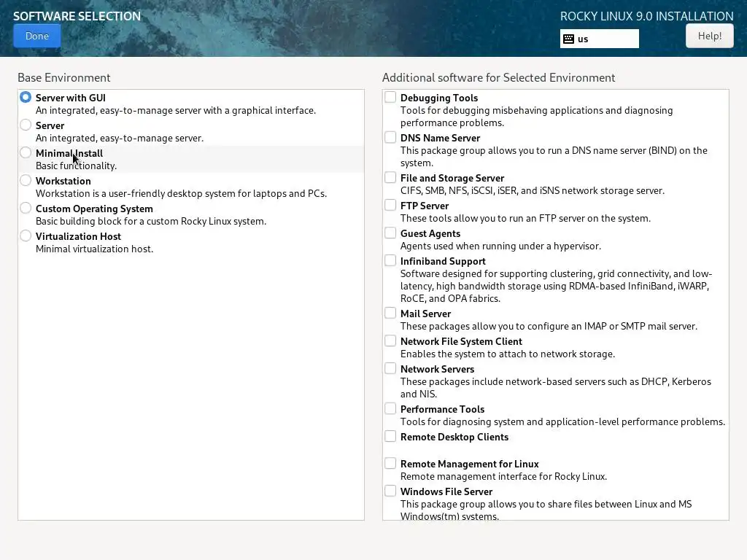Enable the Mail Server checkbox

390,313
